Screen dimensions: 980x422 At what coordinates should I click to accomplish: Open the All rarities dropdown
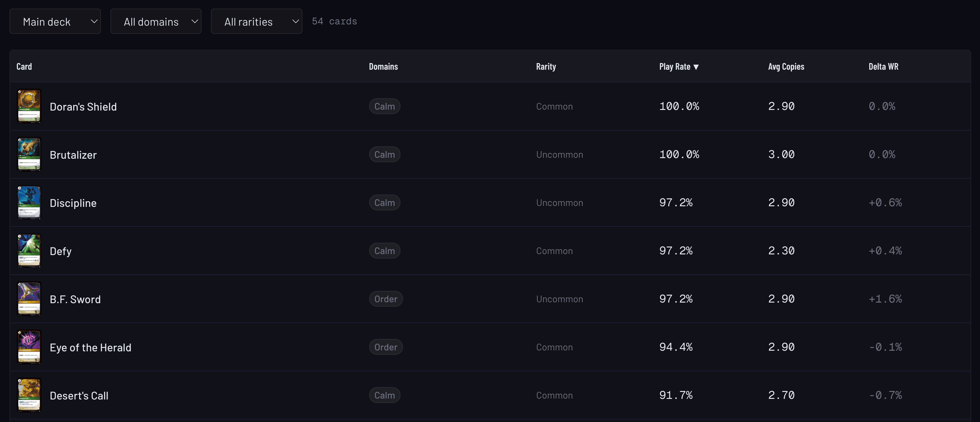pos(257,21)
